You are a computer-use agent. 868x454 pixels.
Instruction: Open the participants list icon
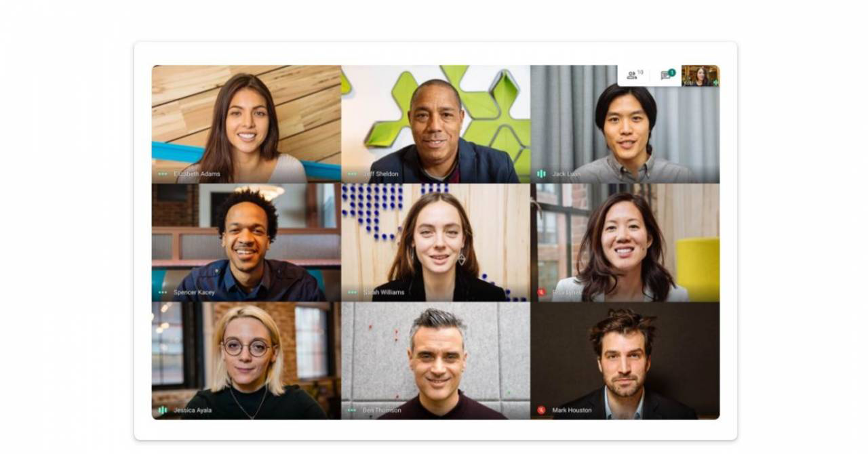632,75
